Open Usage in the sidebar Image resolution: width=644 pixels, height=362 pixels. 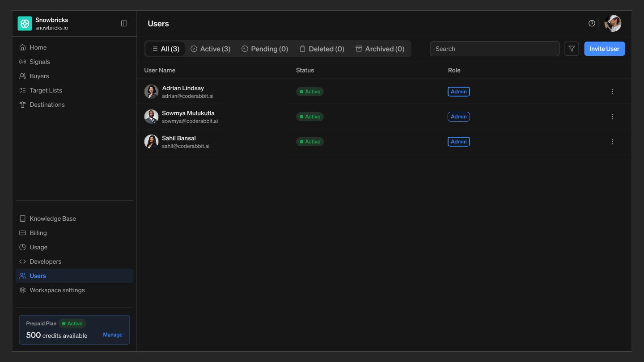74,247
